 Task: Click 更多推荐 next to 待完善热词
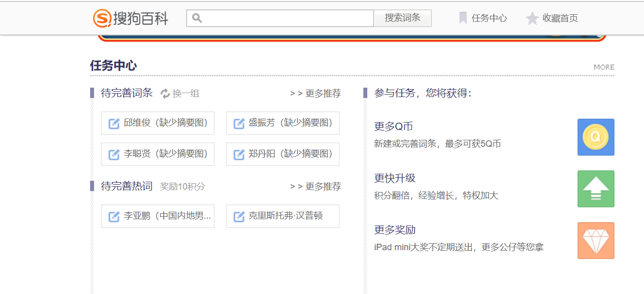[x=322, y=186]
